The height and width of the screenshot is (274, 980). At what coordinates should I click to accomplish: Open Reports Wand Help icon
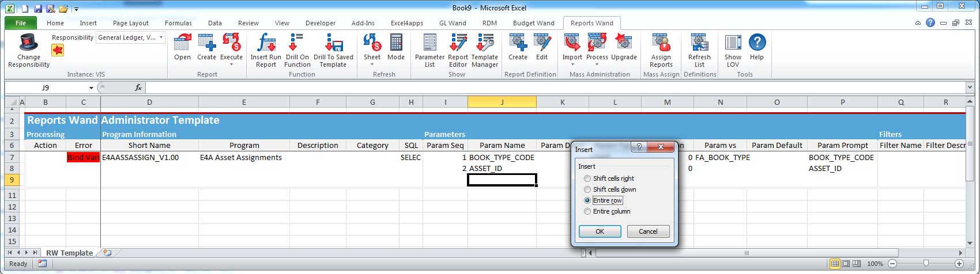click(757, 42)
